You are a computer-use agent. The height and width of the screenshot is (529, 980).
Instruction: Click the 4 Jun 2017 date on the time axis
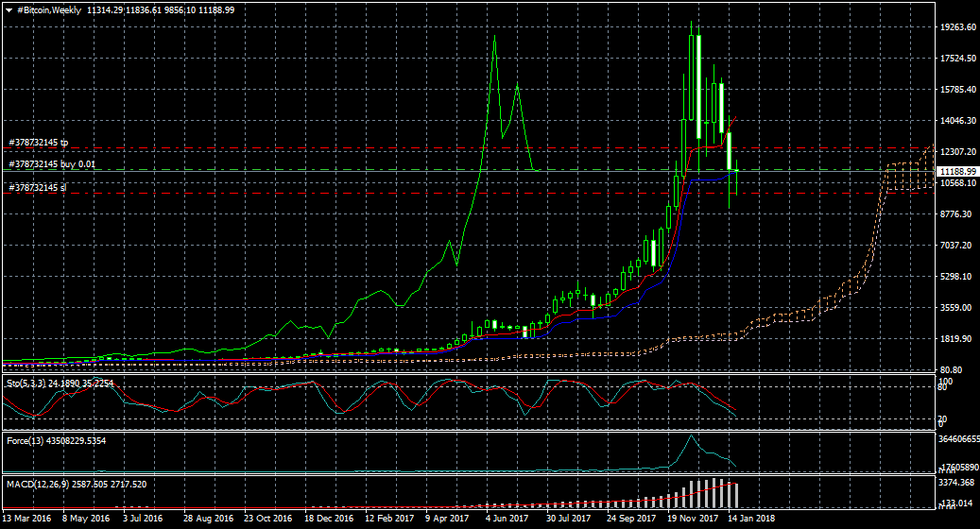pos(507,519)
